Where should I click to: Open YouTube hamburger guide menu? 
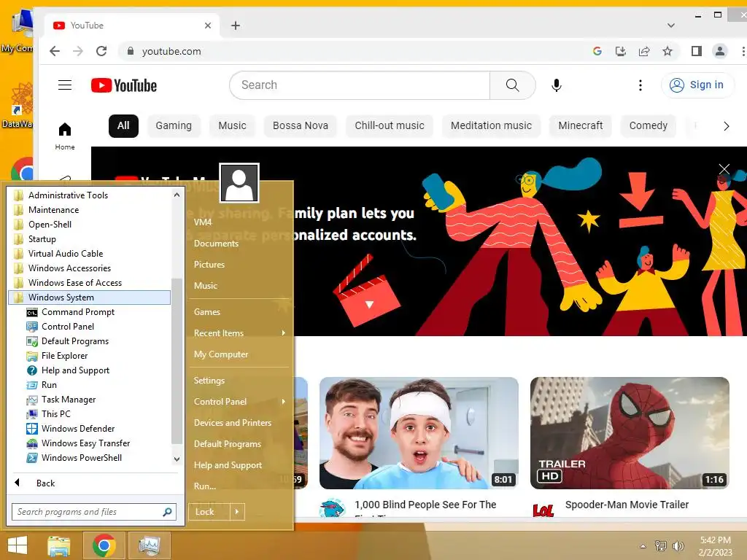coord(65,85)
